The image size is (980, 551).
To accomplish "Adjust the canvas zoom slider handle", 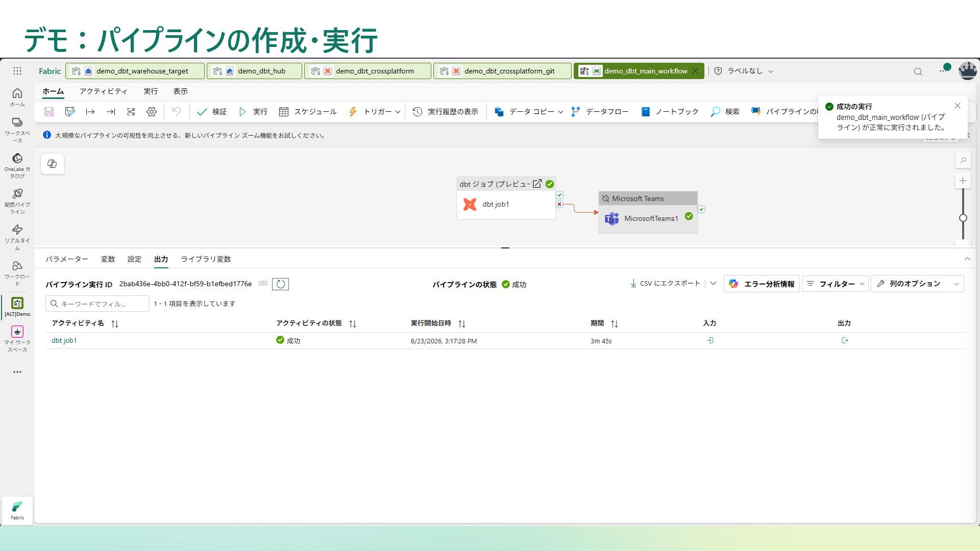I will [x=963, y=218].
